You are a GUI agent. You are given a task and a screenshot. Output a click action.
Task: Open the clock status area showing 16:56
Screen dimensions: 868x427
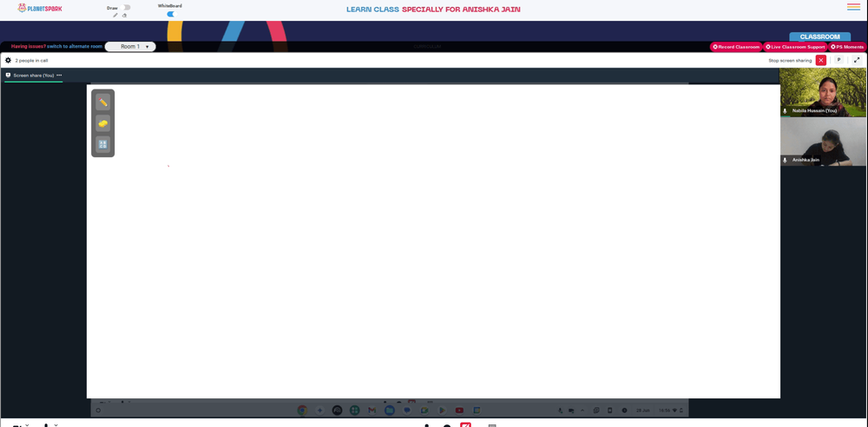pos(670,411)
